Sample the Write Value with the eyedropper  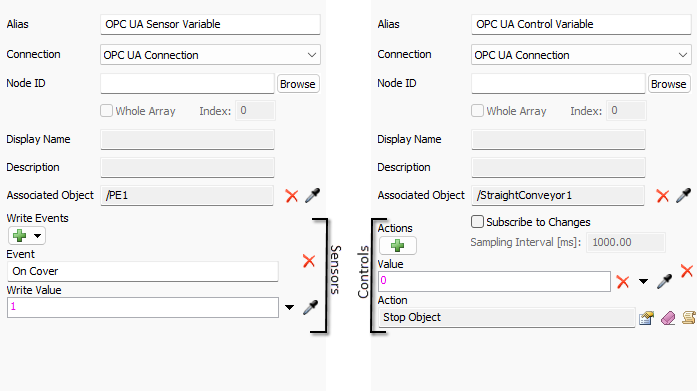[x=310, y=307]
